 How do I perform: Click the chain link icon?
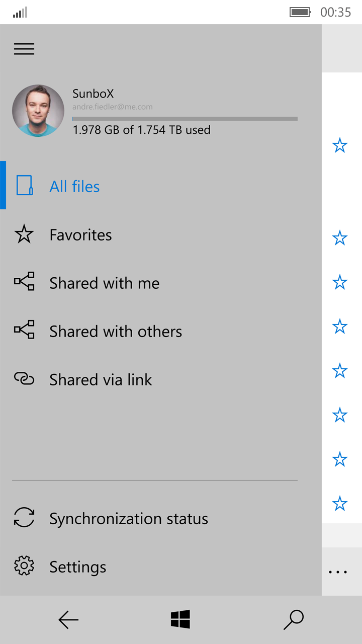click(x=24, y=378)
